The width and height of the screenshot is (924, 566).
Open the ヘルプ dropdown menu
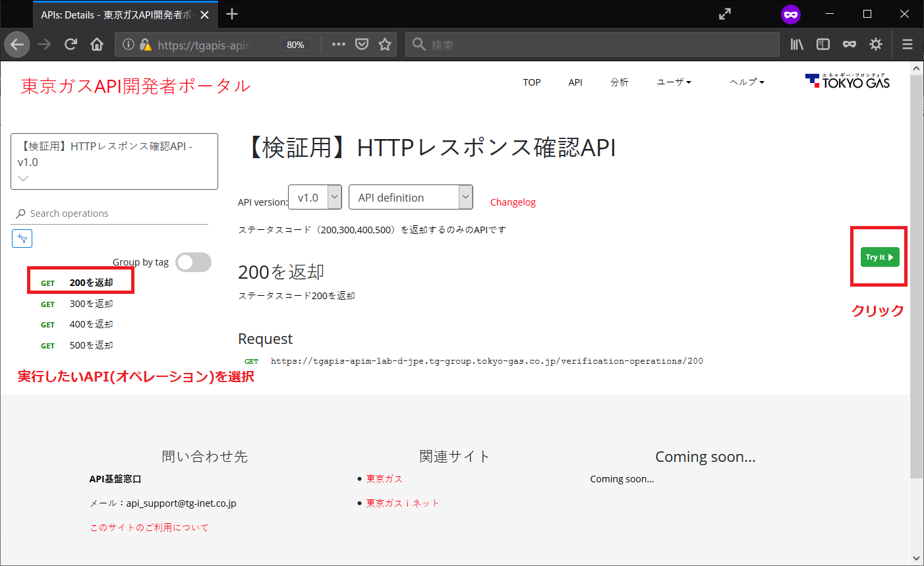tap(747, 82)
